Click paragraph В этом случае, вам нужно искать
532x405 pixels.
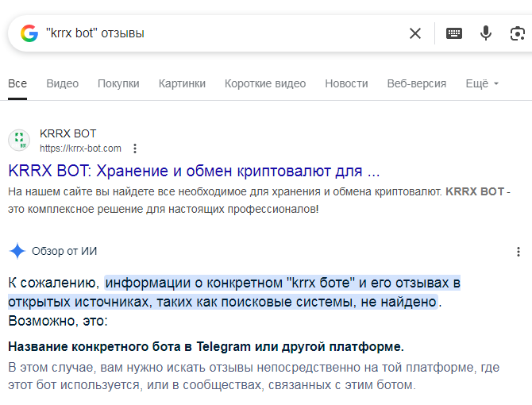tap(254, 376)
